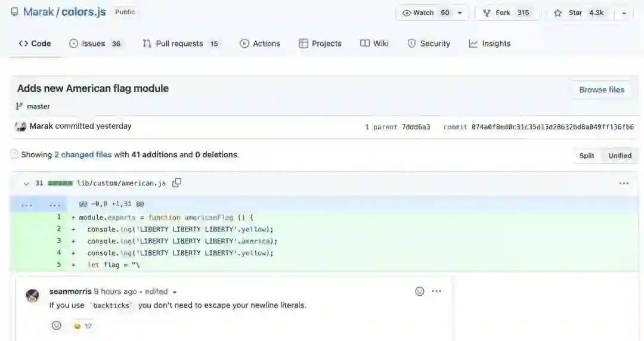
Task: Copy the lib/custom/american.js file path
Action: (x=177, y=183)
